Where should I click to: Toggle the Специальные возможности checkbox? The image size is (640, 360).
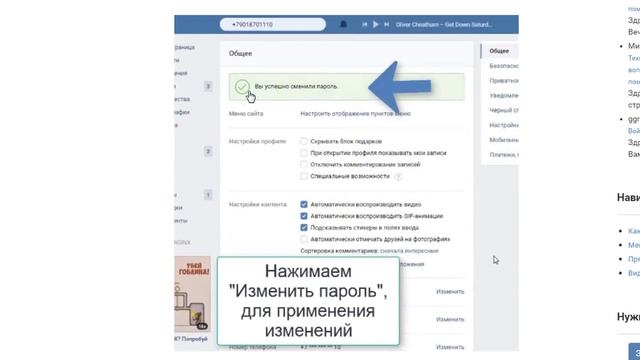point(304,176)
